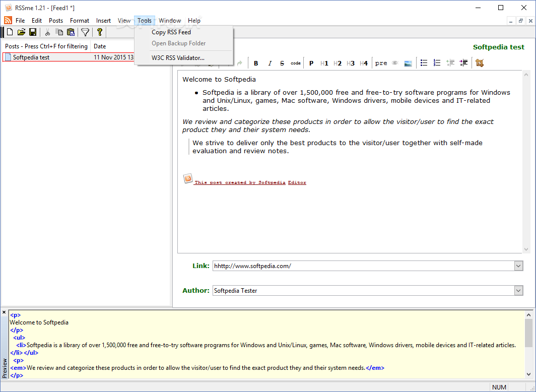The height and width of the screenshot is (392, 536).
Task: Open the View menu
Action: 124,21
